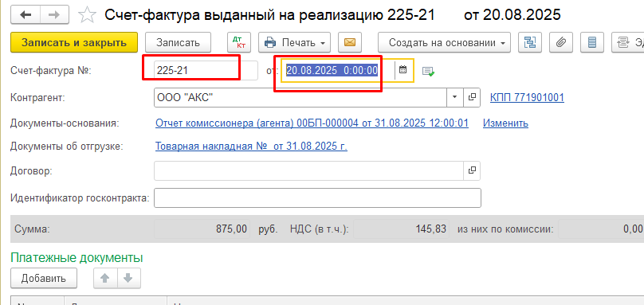
Task: Click Идентификатор госконтракта input field
Action: 317,197
